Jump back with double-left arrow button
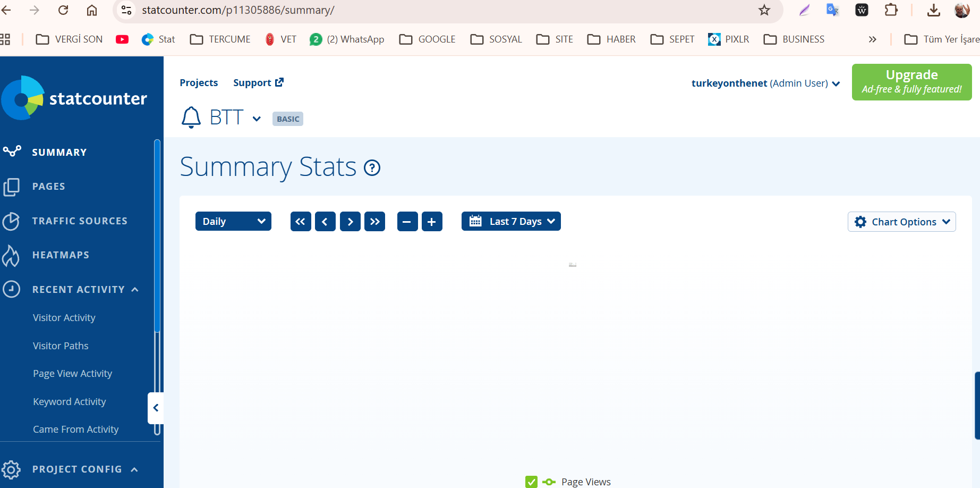The width and height of the screenshot is (980, 488). pyautogui.click(x=301, y=222)
